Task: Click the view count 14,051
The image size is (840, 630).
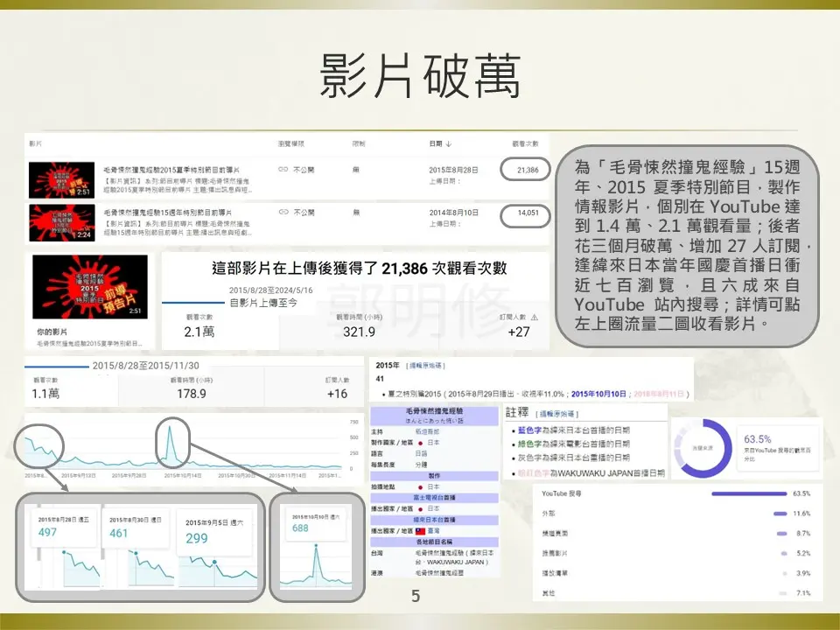Action: click(528, 213)
